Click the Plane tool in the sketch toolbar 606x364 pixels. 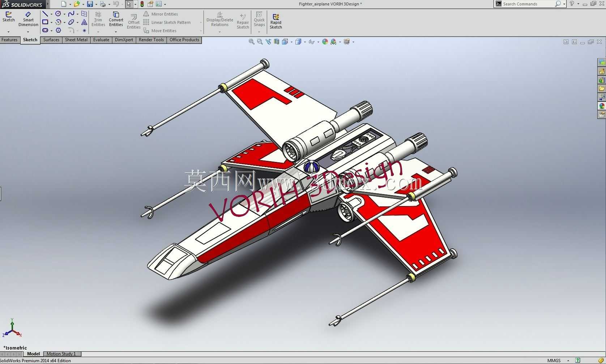click(x=84, y=14)
